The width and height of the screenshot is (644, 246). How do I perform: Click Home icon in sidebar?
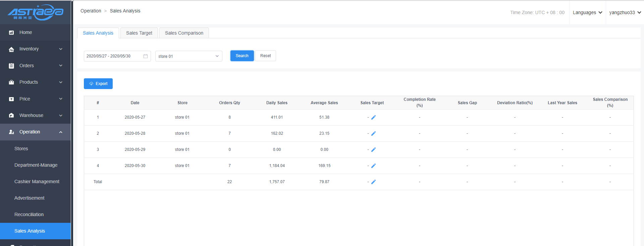pos(11,33)
